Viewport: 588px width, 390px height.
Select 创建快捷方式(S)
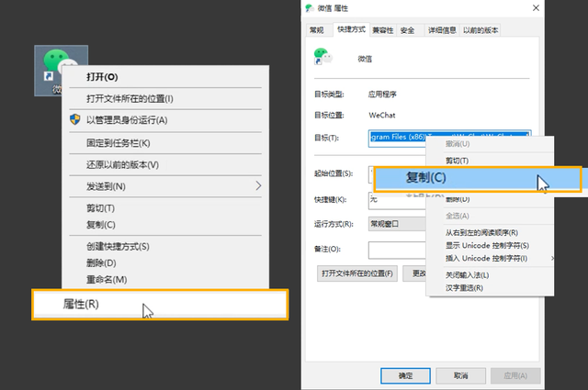(x=165, y=246)
